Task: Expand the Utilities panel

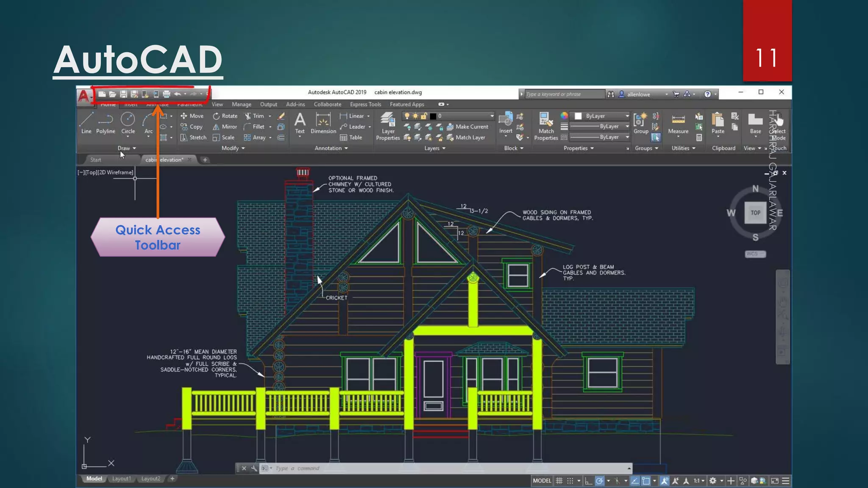Action: [683, 148]
